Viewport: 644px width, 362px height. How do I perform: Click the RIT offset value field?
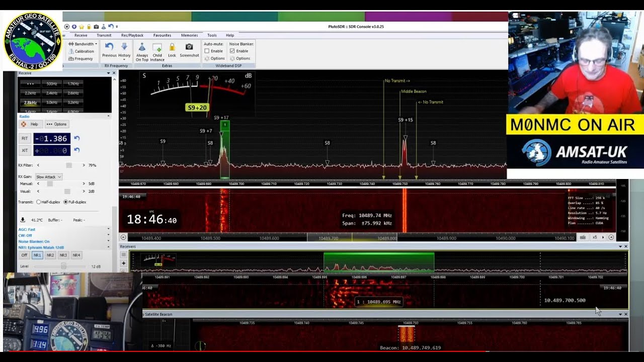click(52, 138)
